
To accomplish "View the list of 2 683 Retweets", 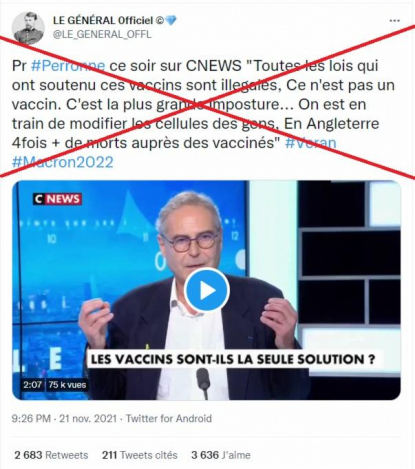I will pyautogui.click(x=51, y=455).
